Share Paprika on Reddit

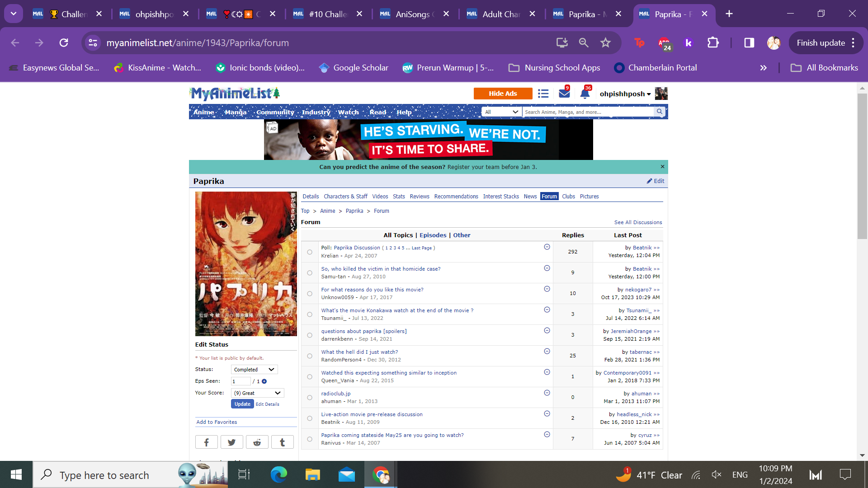tap(257, 442)
